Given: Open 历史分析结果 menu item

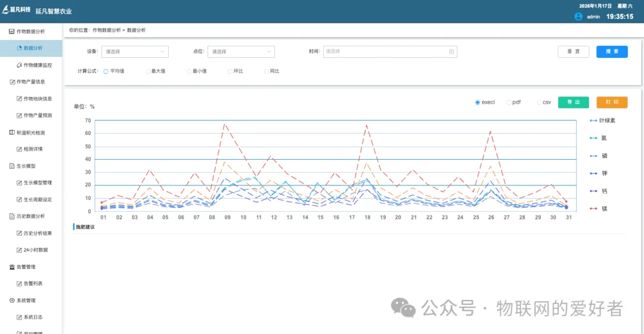Looking at the screenshot, I should point(34,233).
